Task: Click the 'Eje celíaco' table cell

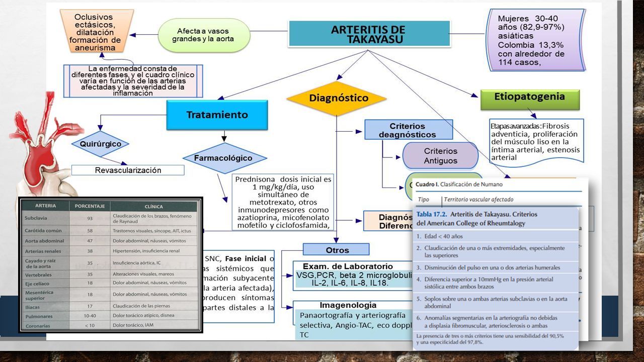Action: pos(46,284)
